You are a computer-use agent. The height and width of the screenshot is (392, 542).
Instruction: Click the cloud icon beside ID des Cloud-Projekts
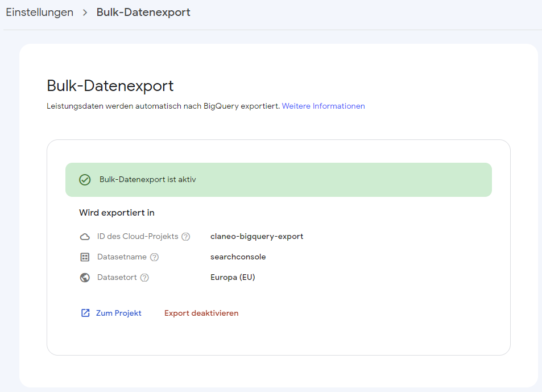tap(85, 237)
